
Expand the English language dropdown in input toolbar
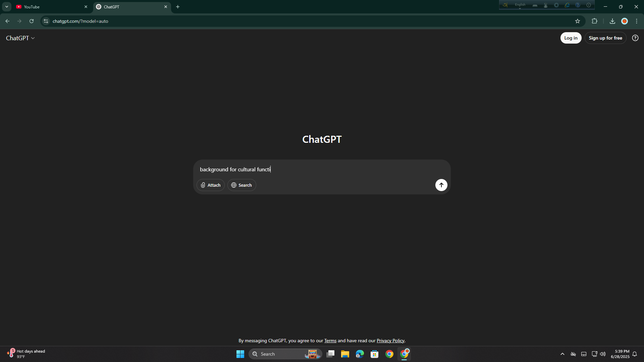[520, 5]
